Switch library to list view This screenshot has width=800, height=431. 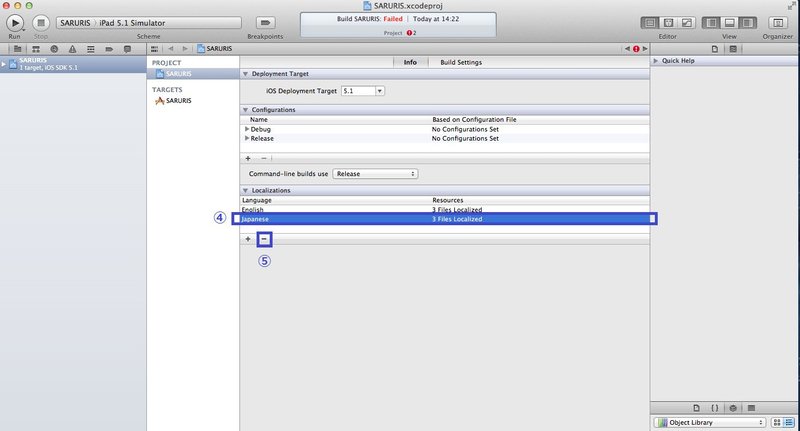pyautogui.click(x=789, y=422)
